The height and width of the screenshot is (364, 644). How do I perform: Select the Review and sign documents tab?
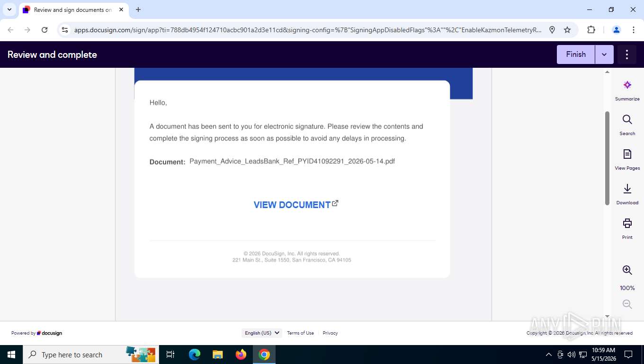tap(73, 9)
